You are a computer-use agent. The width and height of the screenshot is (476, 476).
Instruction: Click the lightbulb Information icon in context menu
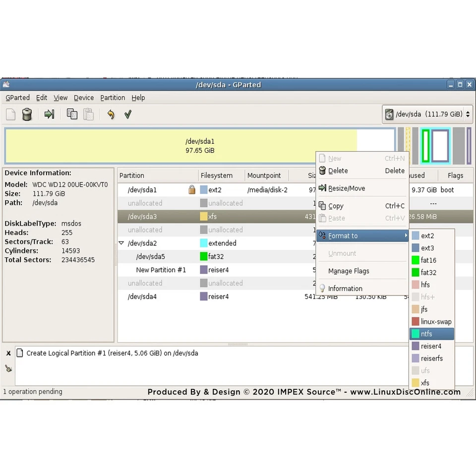[322, 288]
